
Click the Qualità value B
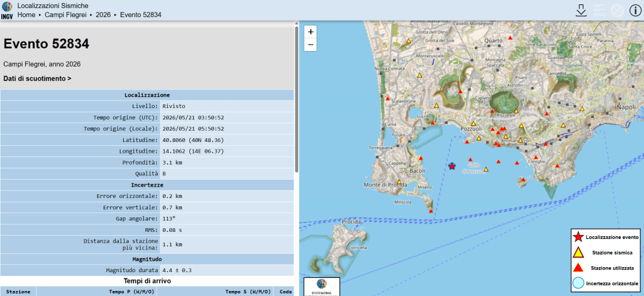[x=164, y=173]
